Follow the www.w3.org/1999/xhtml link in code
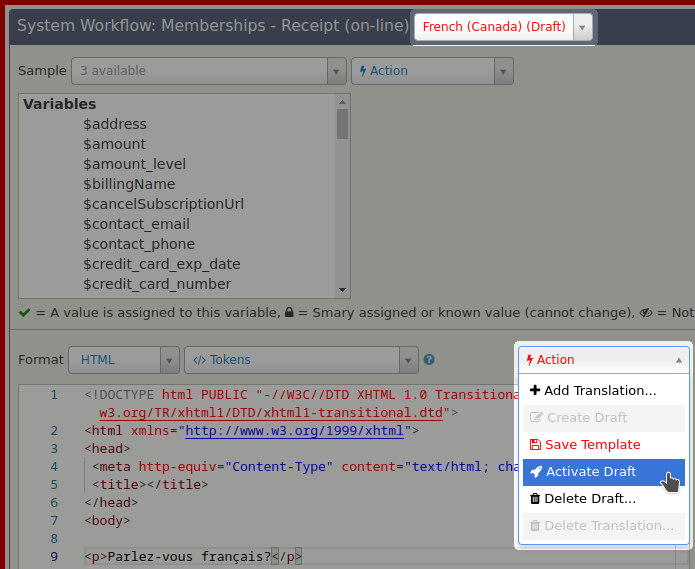Viewport: 695px width, 569px height. [x=295, y=431]
